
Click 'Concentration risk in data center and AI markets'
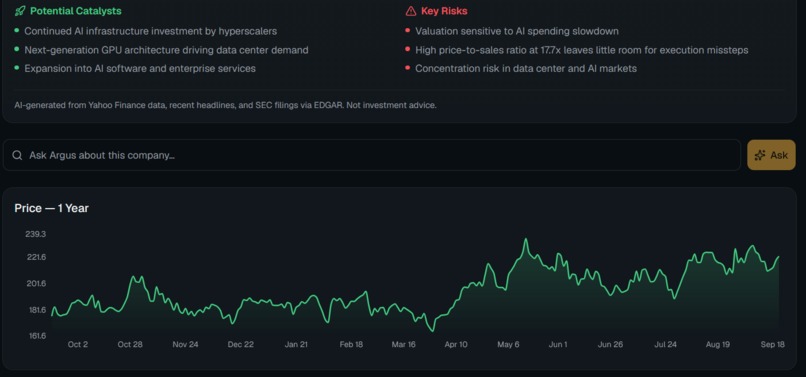(526, 68)
